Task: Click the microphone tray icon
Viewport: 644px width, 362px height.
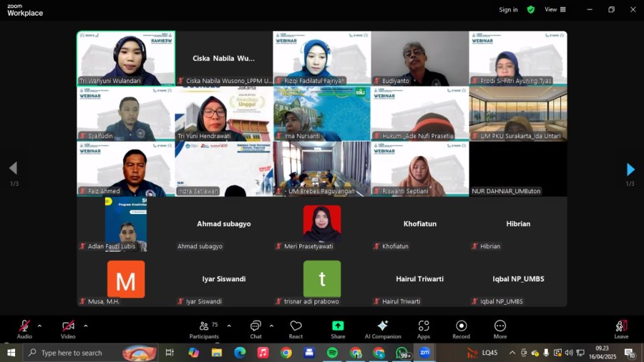Action: [546, 353]
